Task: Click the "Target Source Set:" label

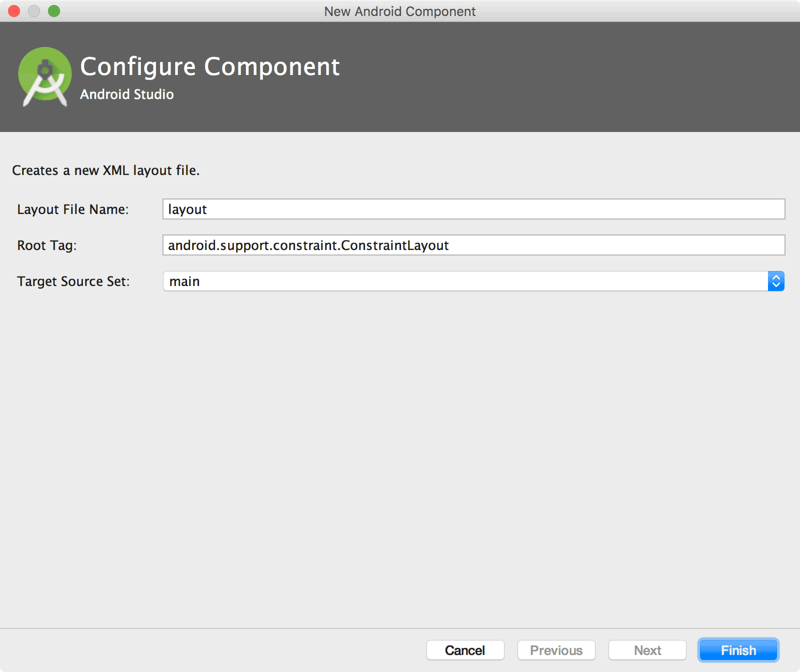Action: click(x=73, y=281)
